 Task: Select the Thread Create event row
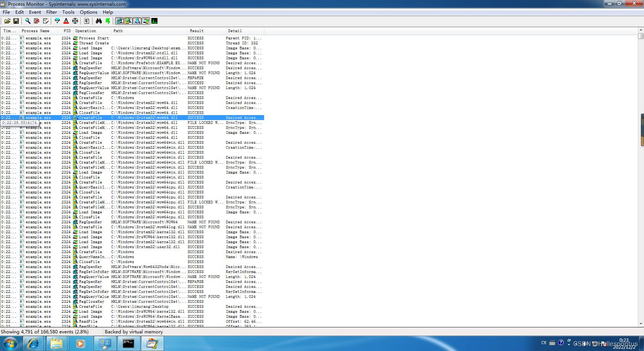[x=132, y=43]
